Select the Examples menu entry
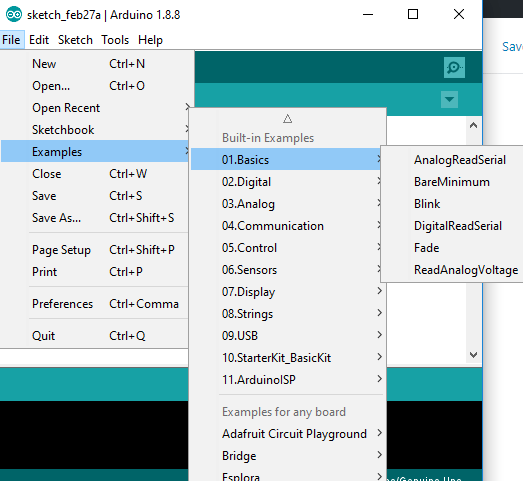Image resolution: width=523 pixels, height=481 pixels. click(95, 151)
